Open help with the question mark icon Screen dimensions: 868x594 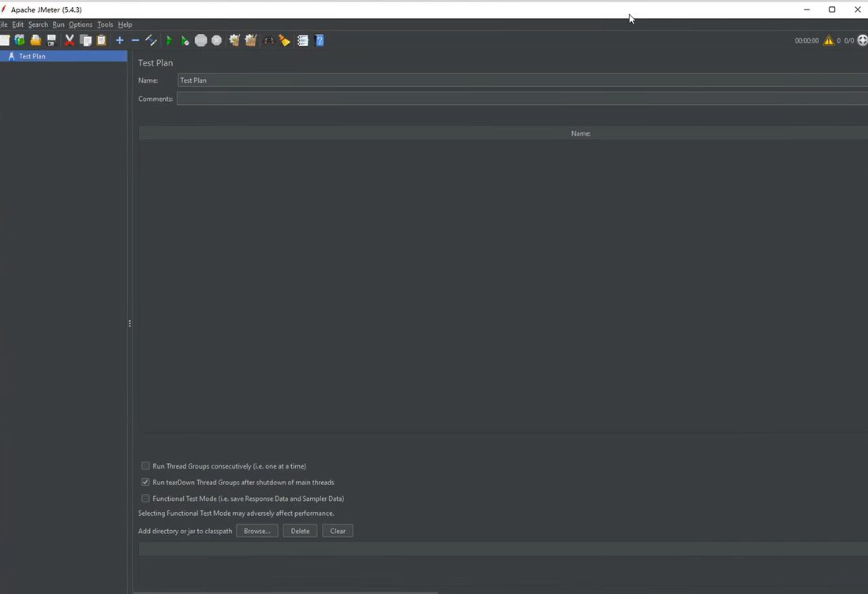[x=320, y=40]
